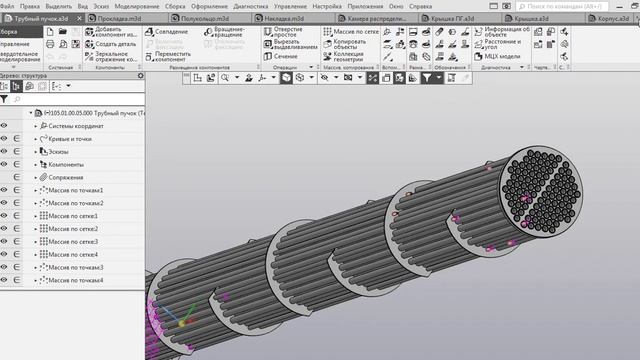Close the Трубный пучок.a3d tab
Image resolution: width=640 pixels, height=360 pixels.
[x=79, y=18]
